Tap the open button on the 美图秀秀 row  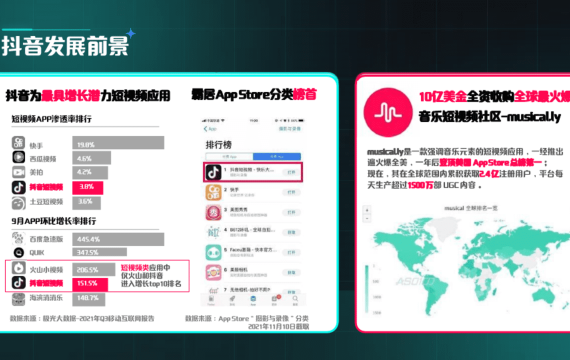[x=291, y=212]
